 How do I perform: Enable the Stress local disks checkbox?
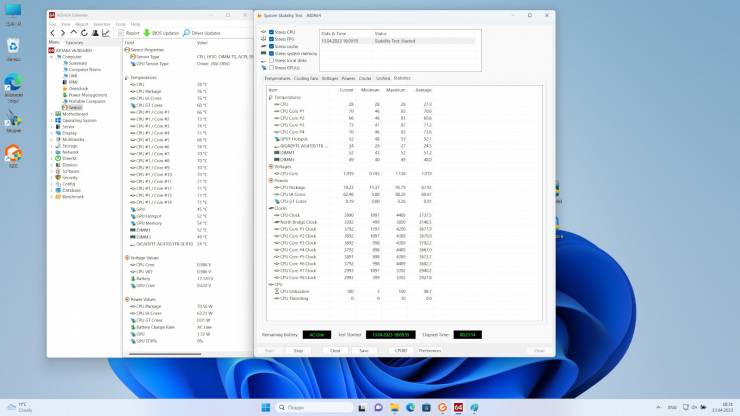[271, 60]
